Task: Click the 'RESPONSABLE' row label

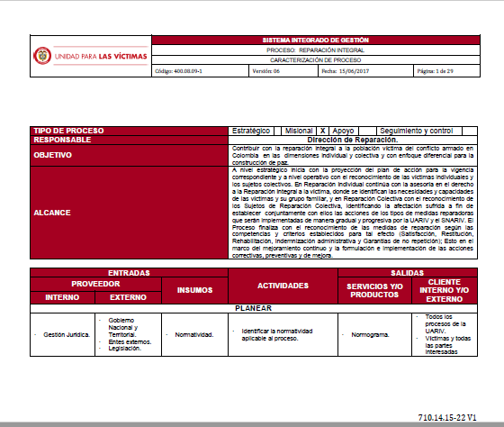Action: 62,140
